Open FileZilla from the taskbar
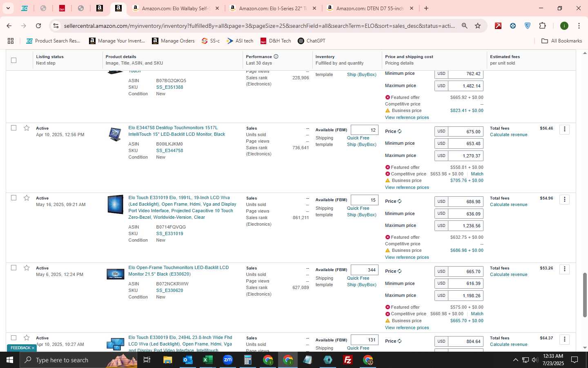This screenshot has height=368, width=588. coord(348,360)
